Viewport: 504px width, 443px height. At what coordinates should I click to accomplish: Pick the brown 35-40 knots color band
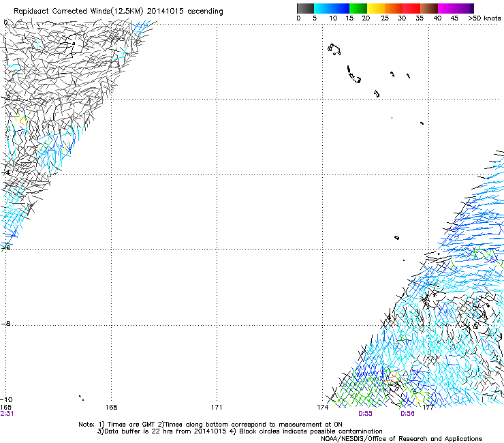429,8
